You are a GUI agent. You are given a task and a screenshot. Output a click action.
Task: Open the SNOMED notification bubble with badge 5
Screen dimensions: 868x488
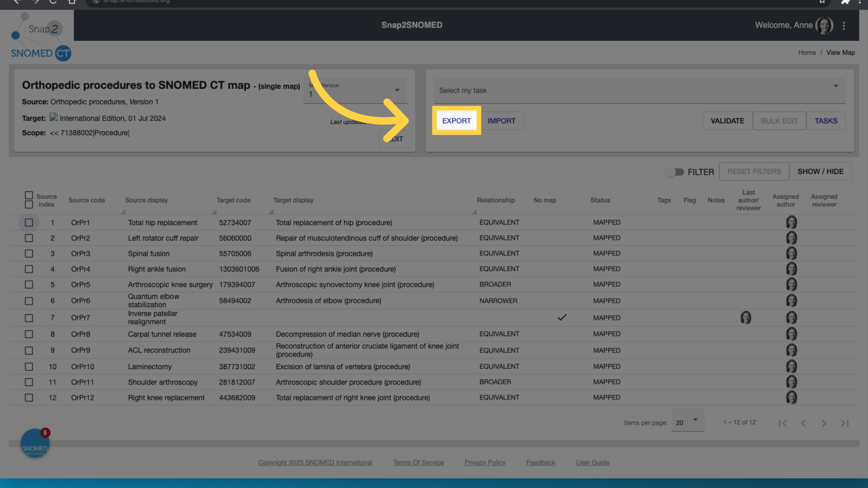[x=35, y=443]
